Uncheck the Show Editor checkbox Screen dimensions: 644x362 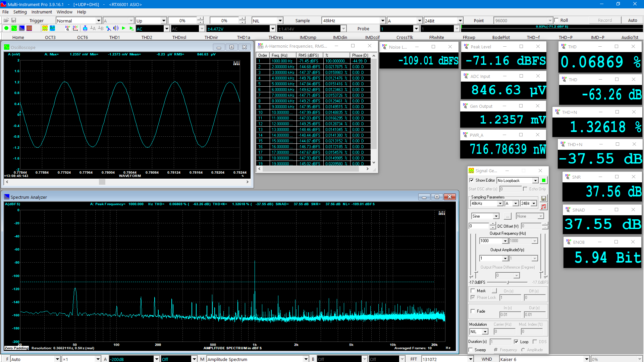[472, 180]
